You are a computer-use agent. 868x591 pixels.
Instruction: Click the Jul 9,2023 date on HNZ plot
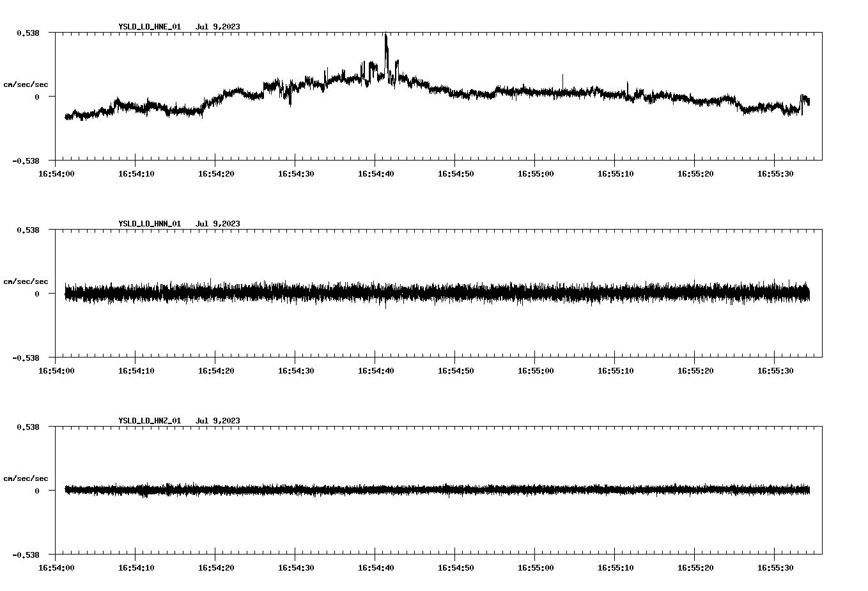coord(219,420)
